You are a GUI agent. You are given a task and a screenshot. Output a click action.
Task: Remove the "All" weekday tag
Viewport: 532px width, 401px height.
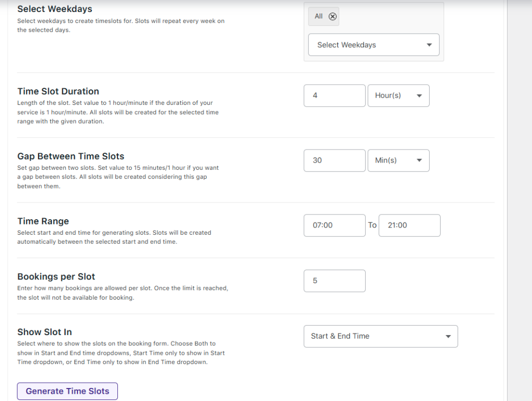[333, 17]
